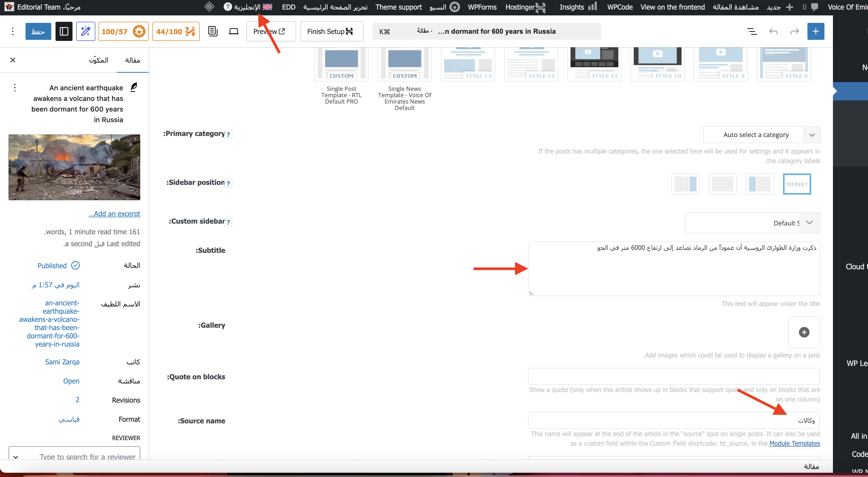The height and width of the screenshot is (477, 868).
Task: Open the document overview list icon
Action: [213, 31]
